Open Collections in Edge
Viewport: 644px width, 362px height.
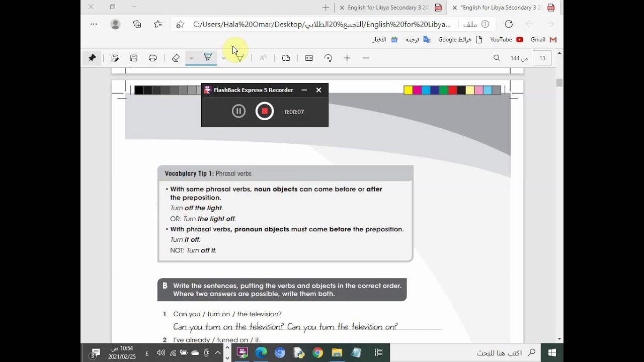tap(137, 24)
